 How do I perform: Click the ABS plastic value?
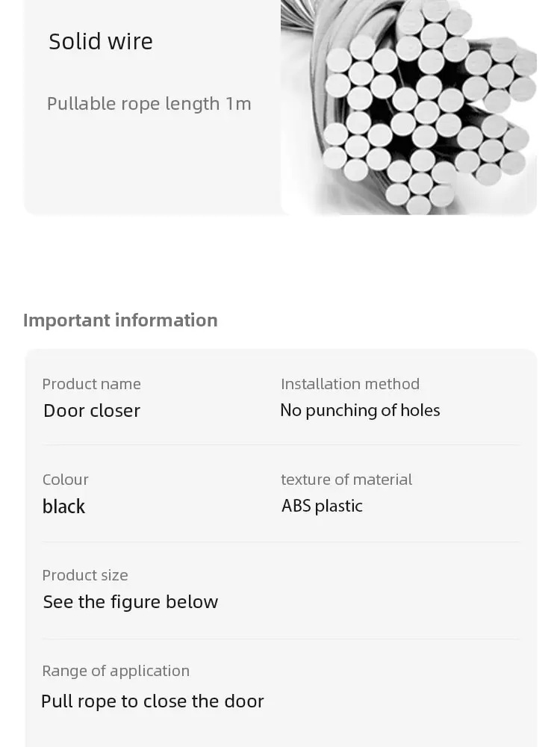[322, 506]
